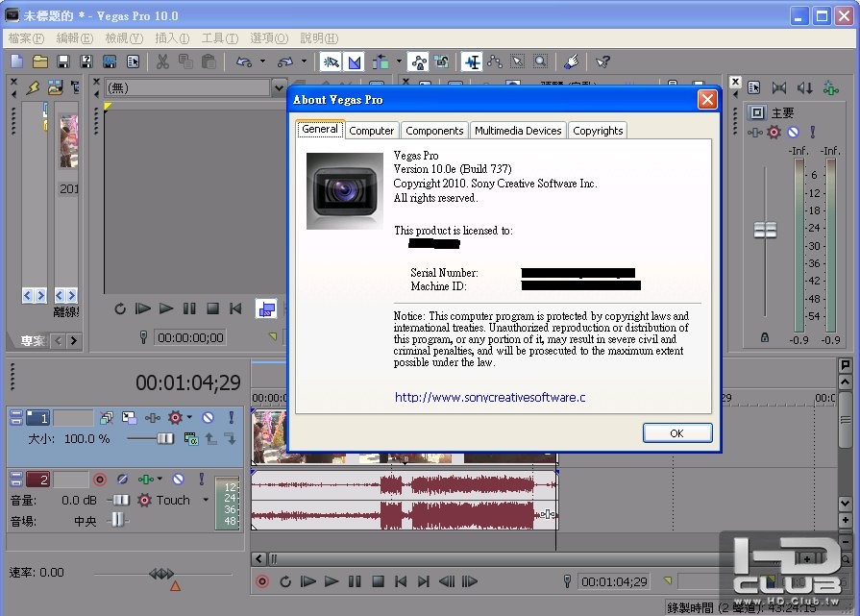The width and height of the screenshot is (860, 616).
Task: Switch to the Multimedia Devices tab
Action: 518,131
